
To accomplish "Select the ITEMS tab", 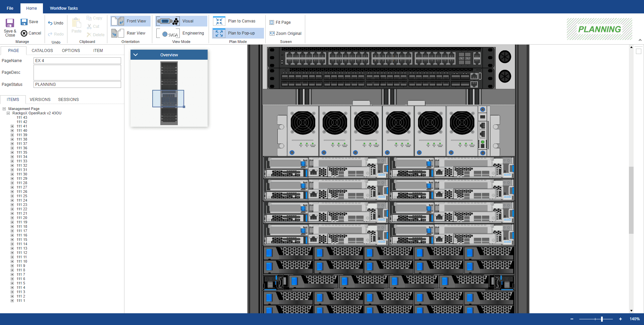I will 13,100.
